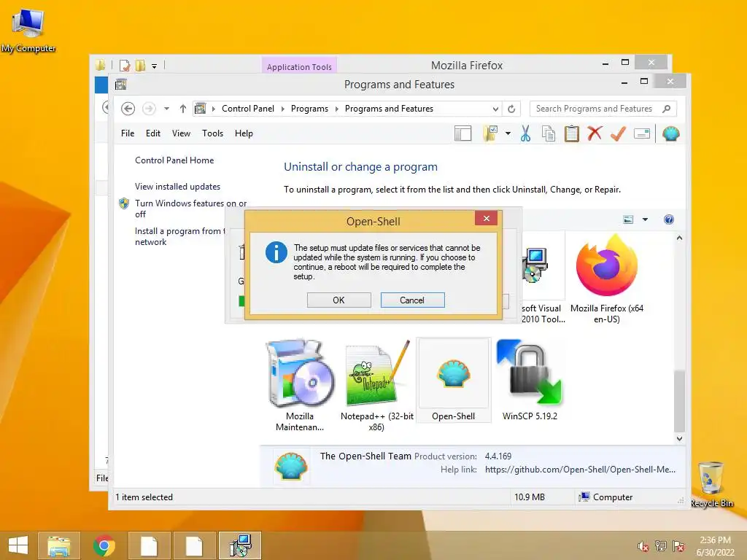747x560 pixels.
Task: Click the Programs and Features taskbar button
Action: coord(240,545)
